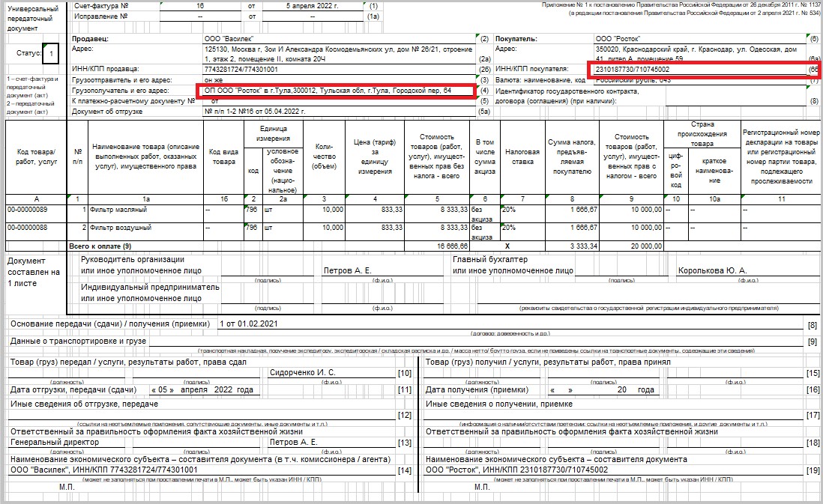Click the "Документ составлен на 1 листе" cell
Image resolution: width=823 pixels, height=504 pixels.
pos(34,272)
